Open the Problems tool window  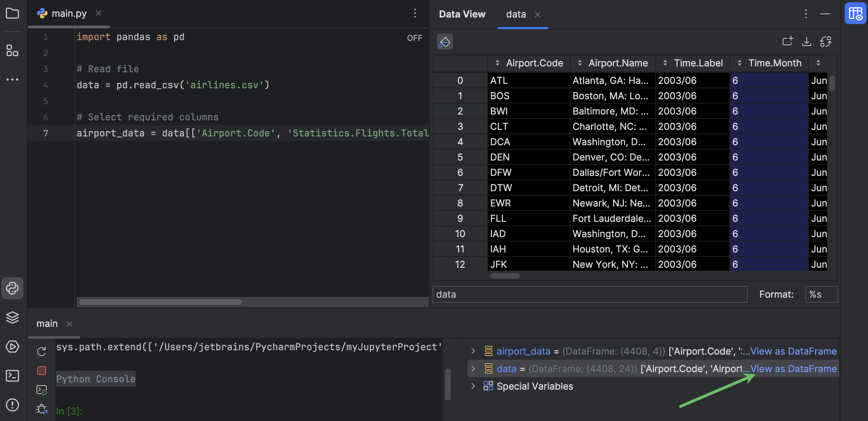[x=12, y=405]
